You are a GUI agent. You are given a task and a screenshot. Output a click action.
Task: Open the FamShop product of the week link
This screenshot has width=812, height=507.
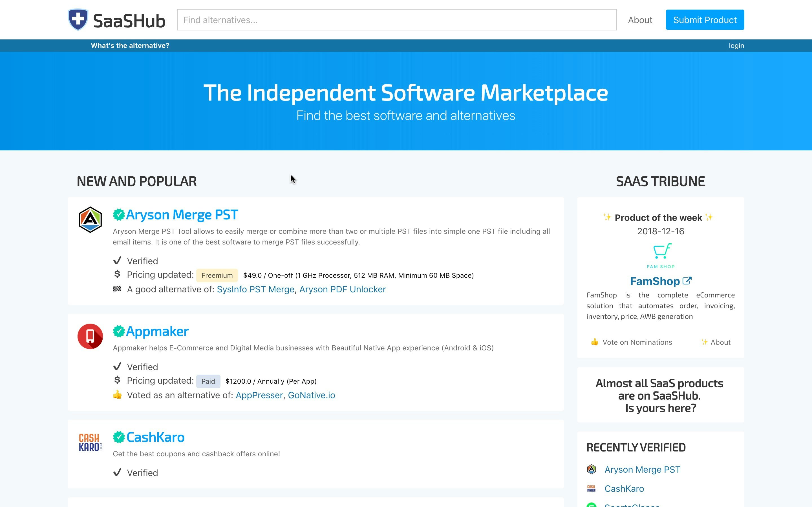coord(655,281)
